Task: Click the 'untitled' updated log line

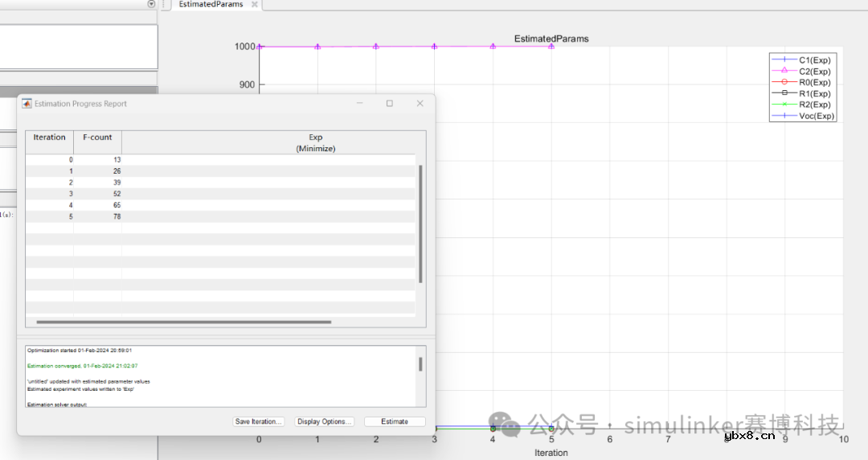Action: pyautogui.click(x=88, y=381)
